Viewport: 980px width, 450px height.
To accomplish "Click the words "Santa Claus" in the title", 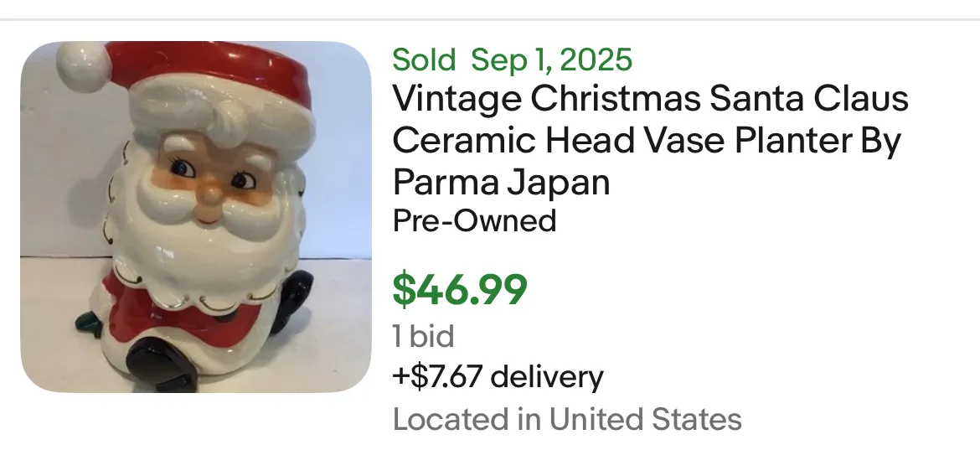I will pyautogui.click(x=809, y=99).
